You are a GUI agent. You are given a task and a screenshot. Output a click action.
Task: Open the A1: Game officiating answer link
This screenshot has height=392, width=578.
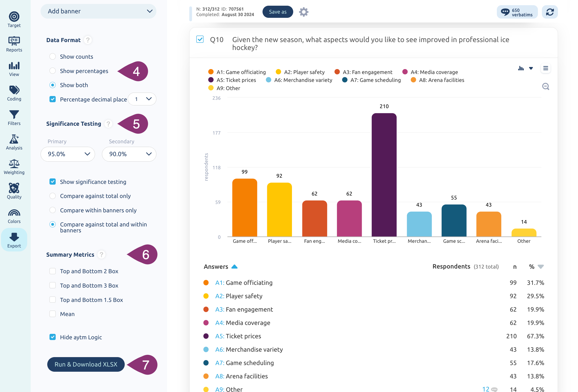[244, 283]
